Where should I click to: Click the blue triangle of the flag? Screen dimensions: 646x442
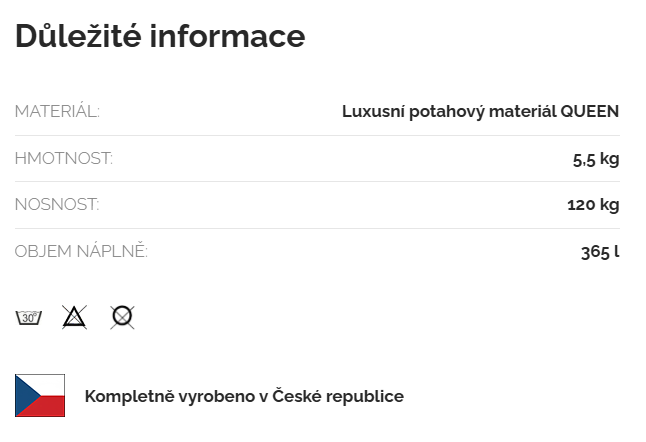point(22,396)
